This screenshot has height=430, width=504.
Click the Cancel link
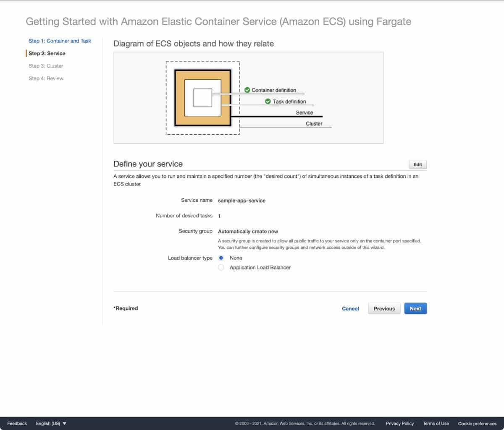tap(350, 308)
